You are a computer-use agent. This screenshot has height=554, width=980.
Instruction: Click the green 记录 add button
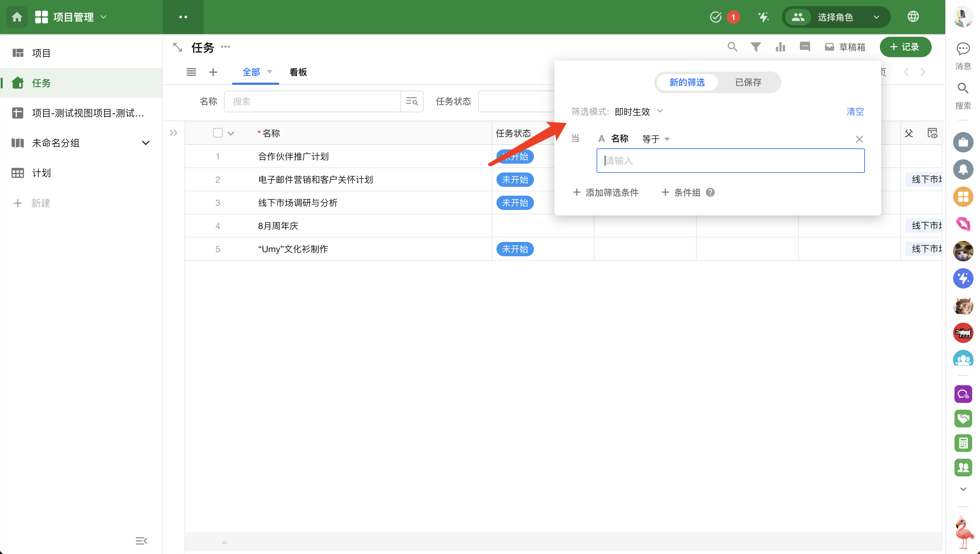(x=905, y=47)
